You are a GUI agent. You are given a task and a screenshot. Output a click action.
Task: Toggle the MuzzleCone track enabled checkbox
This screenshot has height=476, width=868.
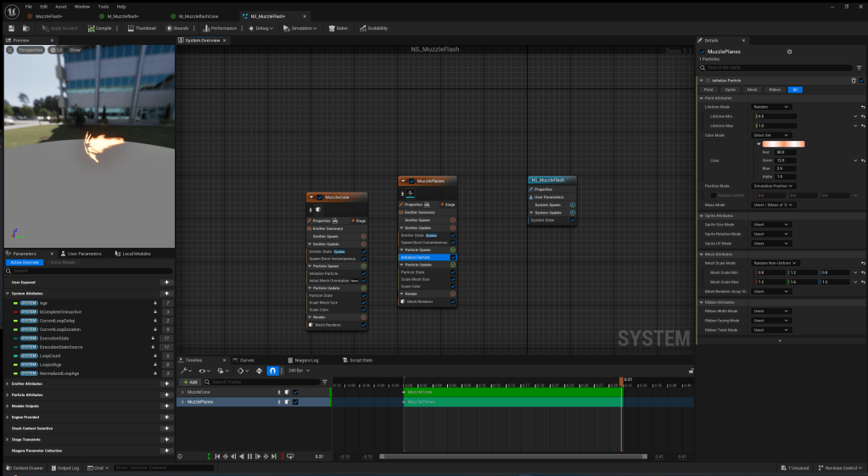tap(295, 392)
